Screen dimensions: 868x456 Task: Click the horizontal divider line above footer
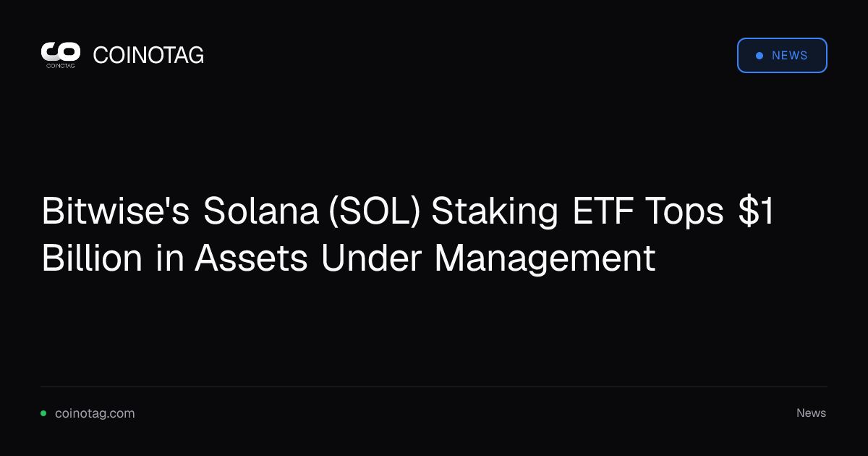434,387
